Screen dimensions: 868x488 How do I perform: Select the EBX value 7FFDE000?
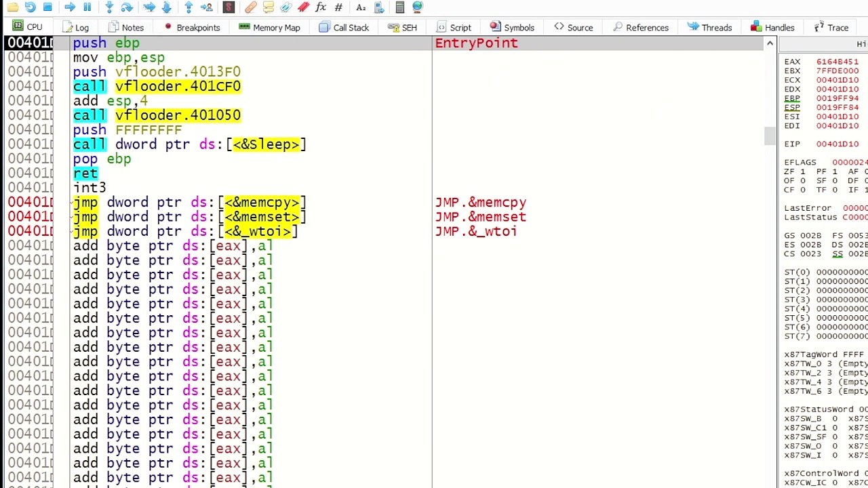[837, 70]
